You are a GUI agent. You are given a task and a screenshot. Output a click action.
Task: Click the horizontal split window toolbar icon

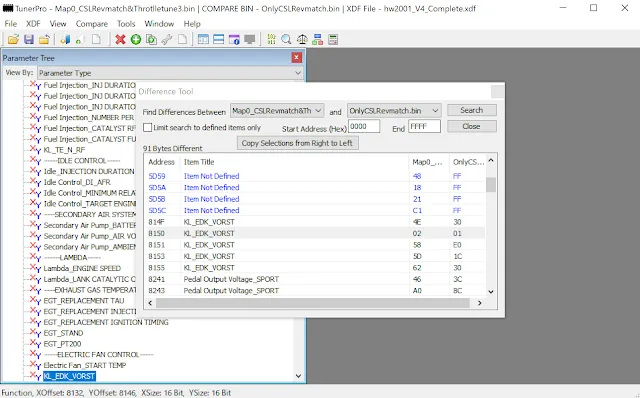click(218, 39)
